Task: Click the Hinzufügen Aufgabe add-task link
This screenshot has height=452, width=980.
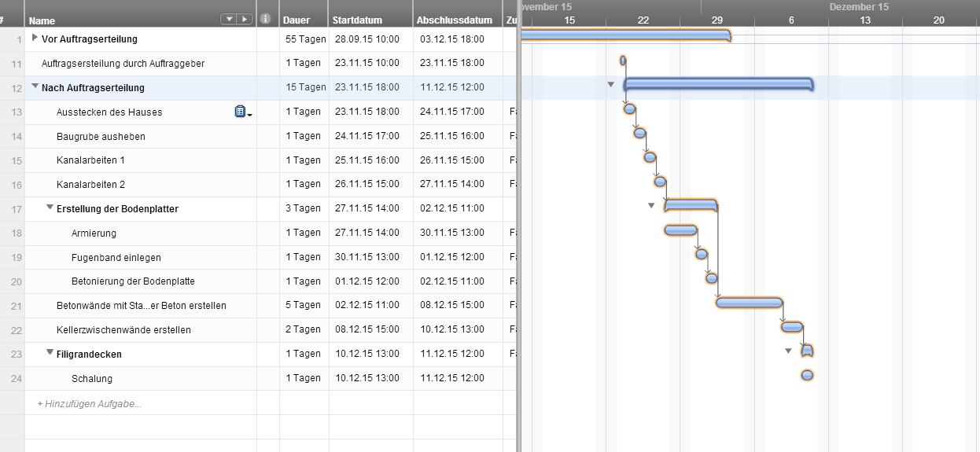Action: click(89, 403)
